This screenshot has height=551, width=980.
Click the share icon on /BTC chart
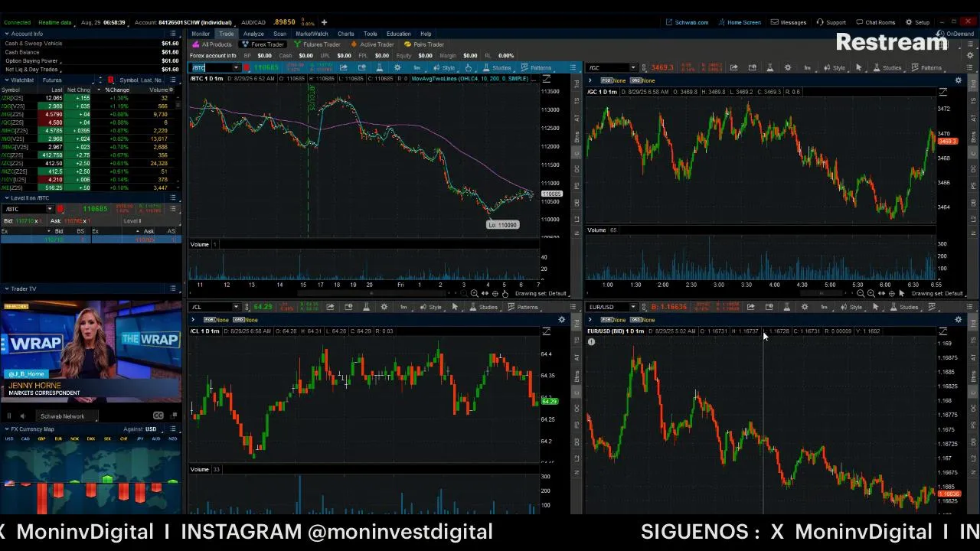click(343, 68)
